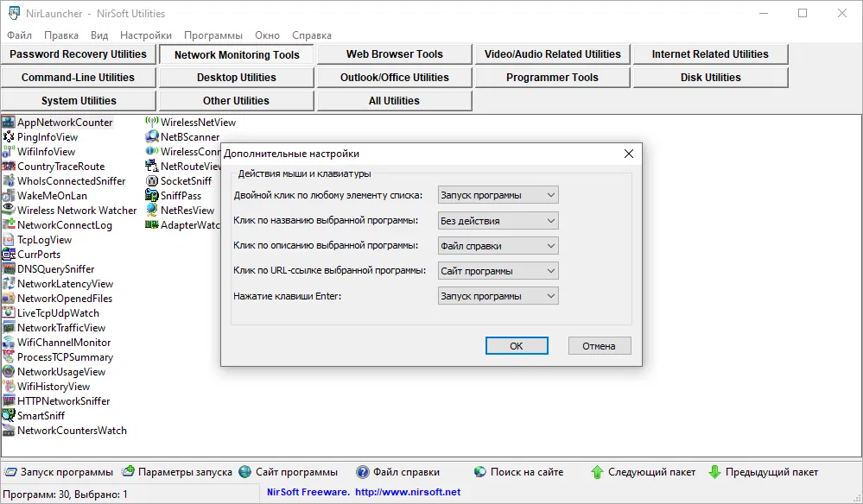Open the Файл menu
Screen dimensions: 863x504
(19, 35)
